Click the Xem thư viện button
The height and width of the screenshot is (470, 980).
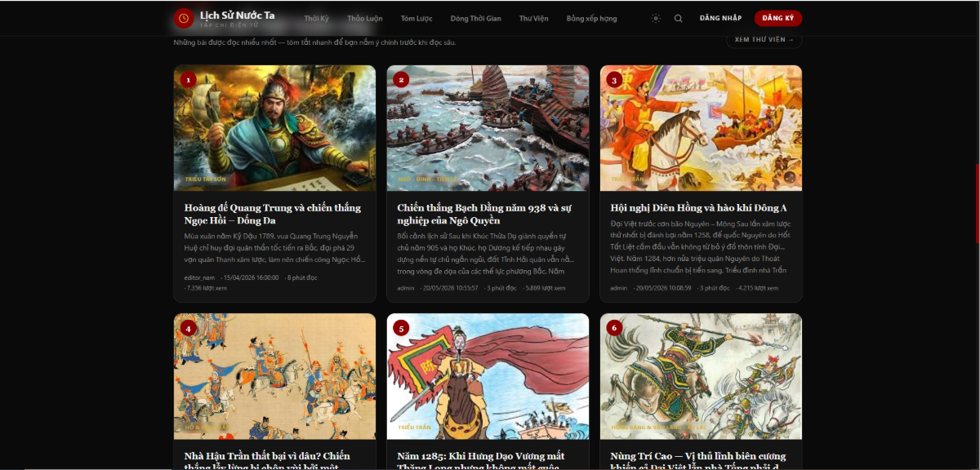click(x=764, y=39)
